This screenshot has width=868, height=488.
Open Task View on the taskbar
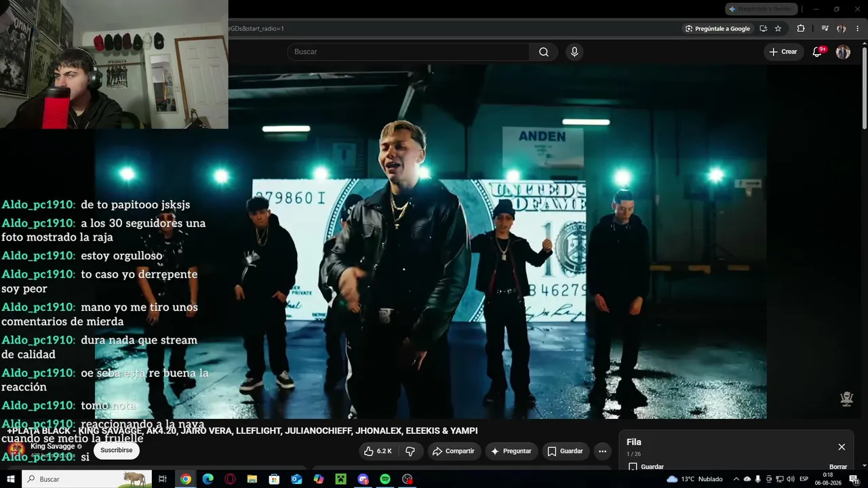point(163,479)
